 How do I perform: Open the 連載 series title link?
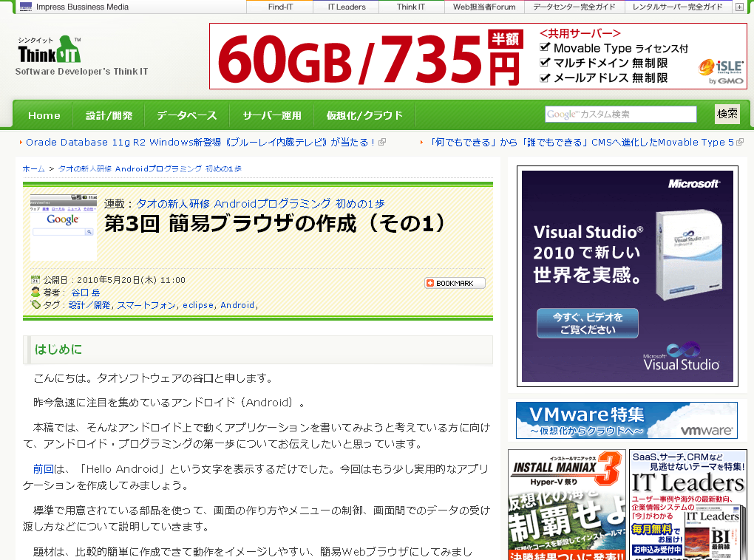click(261, 204)
